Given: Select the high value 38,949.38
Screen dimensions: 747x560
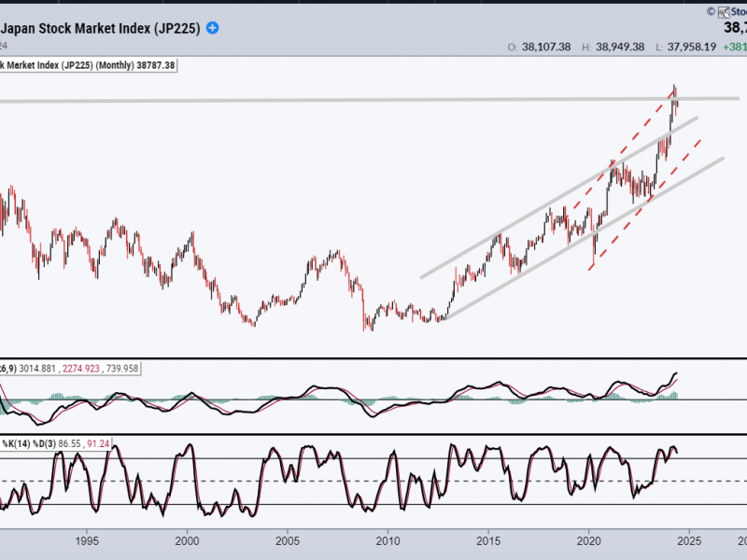Looking at the screenshot, I should coord(620,47).
